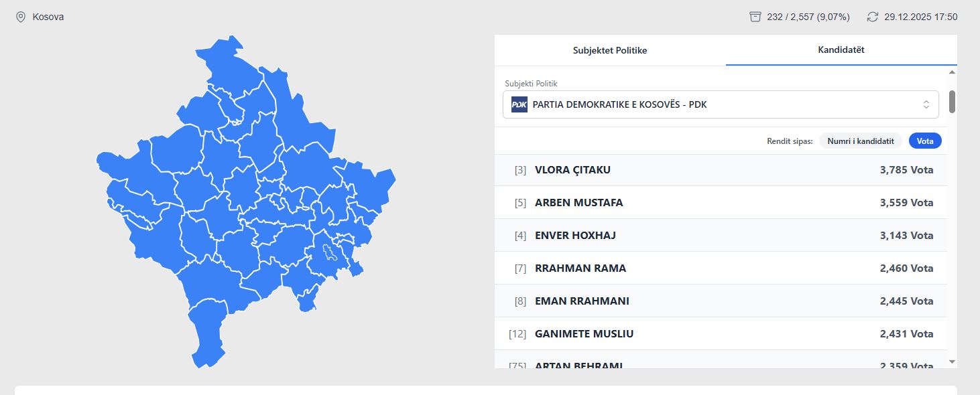This screenshot has height=395, width=980.
Task: Click the Rrahman Rama entry
Action: pos(721,268)
